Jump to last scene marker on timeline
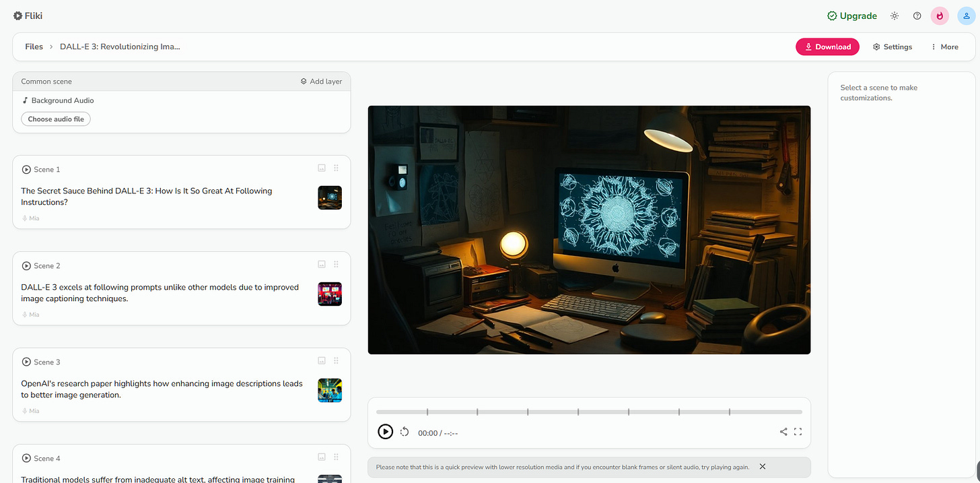980x483 pixels. pyautogui.click(x=730, y=412)
